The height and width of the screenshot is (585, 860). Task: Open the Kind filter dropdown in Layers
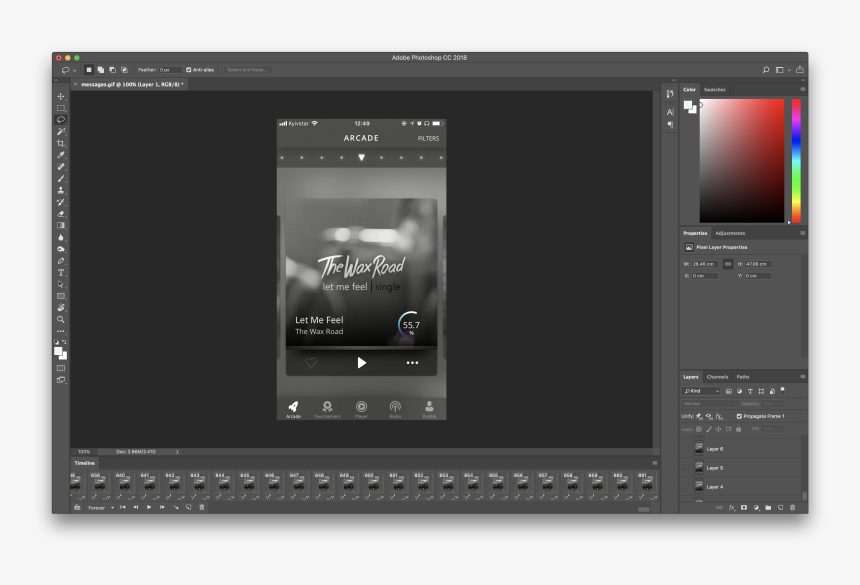tap(701, 391)
